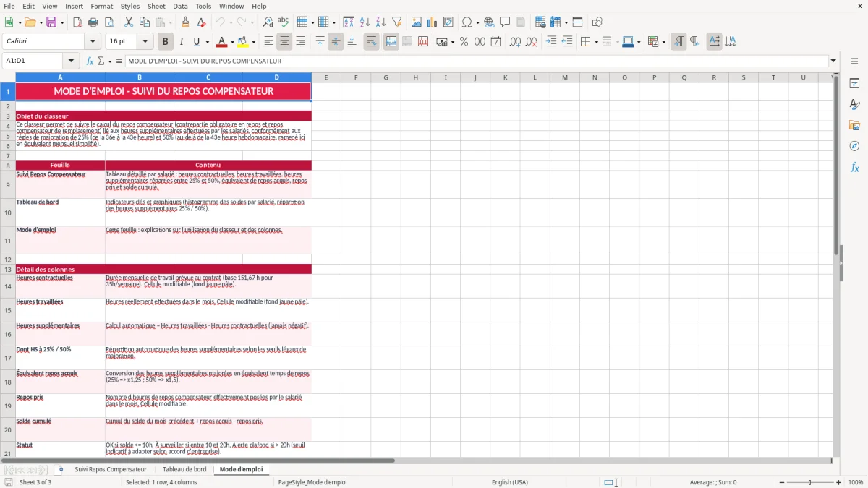Expand the Formula Bar arrow
868x488 pixels.
point(833,61)
